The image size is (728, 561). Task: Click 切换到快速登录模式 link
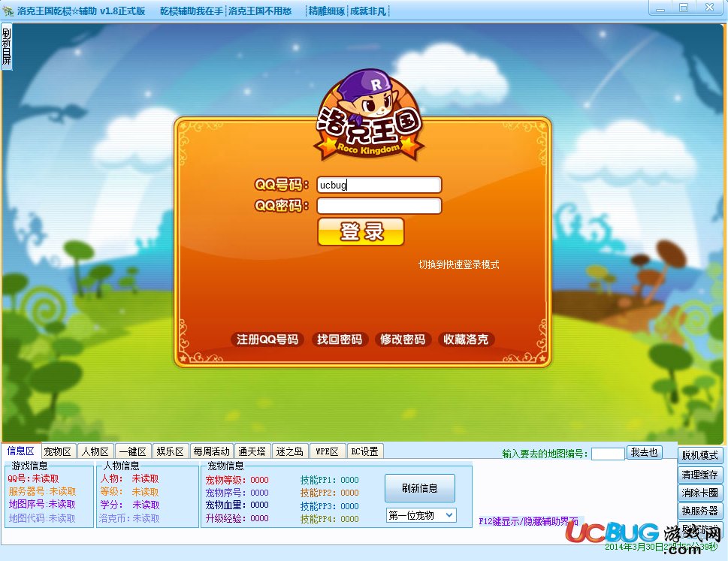point(459,264)
